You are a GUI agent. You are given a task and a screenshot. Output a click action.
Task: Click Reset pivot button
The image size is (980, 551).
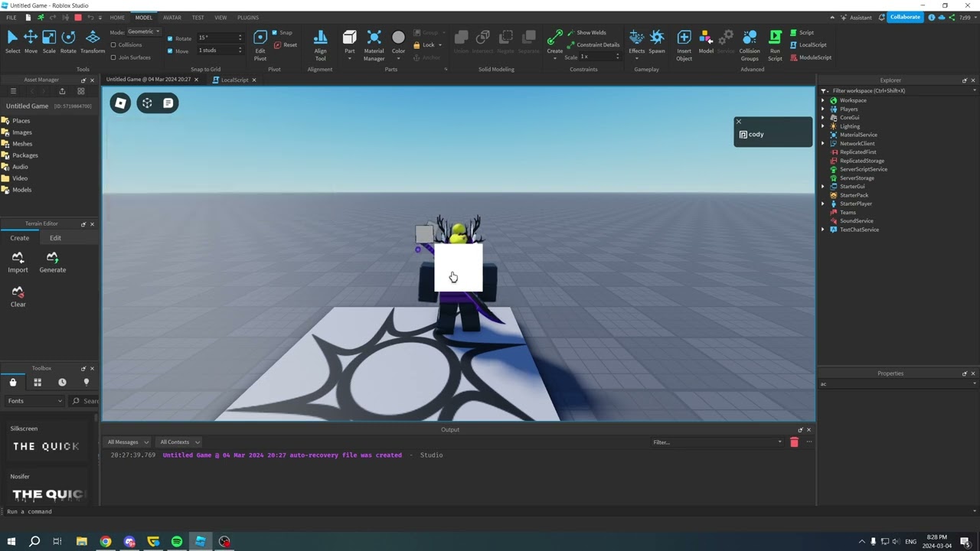point(285,45)
